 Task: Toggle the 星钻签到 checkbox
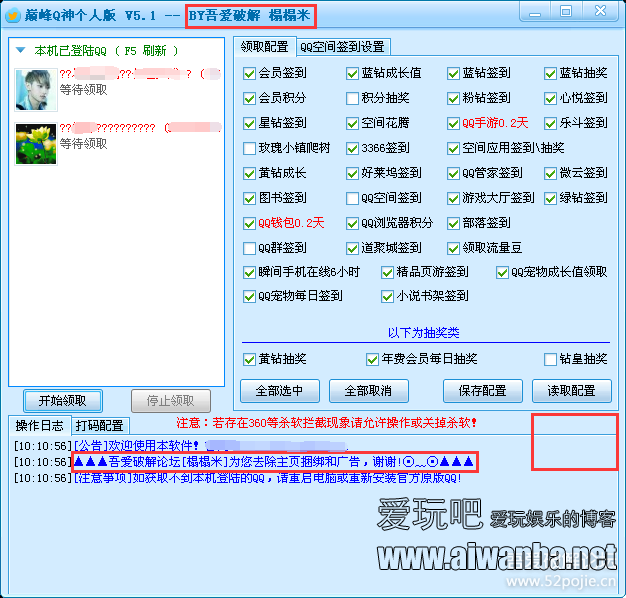(x=250, y=123)
